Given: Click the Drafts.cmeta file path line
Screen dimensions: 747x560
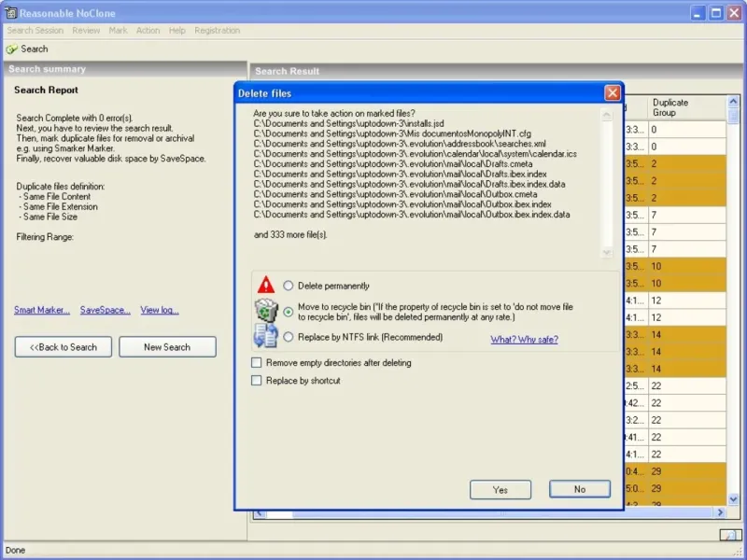Looking at the screenshot, I should point(393,164).
